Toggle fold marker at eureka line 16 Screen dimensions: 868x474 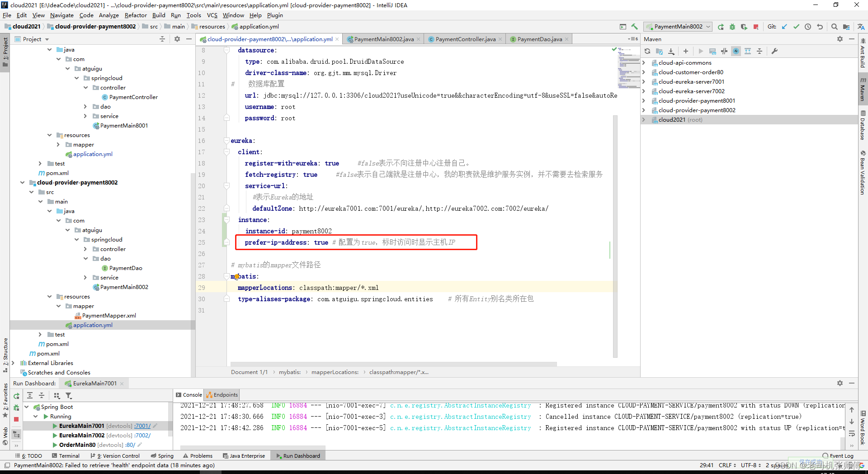pyautogui.click(x=226, y=141)
